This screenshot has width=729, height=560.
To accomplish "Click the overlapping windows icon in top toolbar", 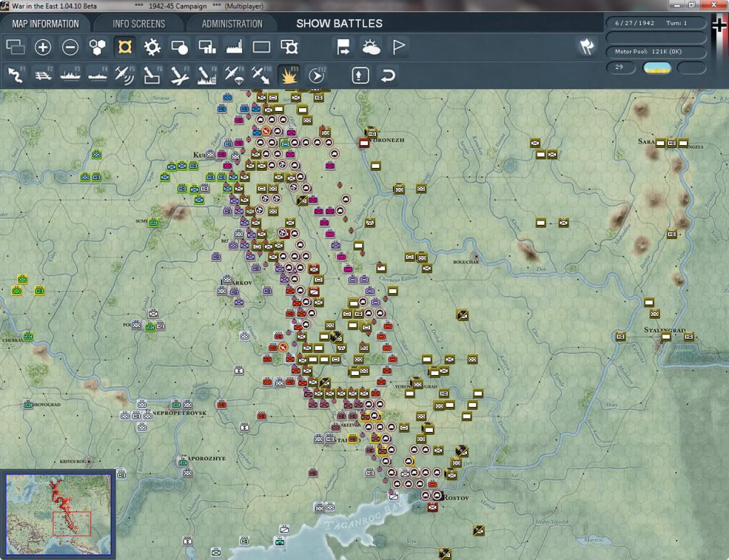I will click(x=16, y=47).
